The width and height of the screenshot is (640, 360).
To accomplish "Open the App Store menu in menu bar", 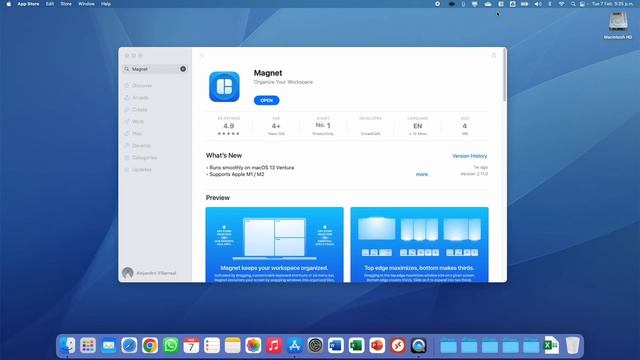I will click(28, 4).
